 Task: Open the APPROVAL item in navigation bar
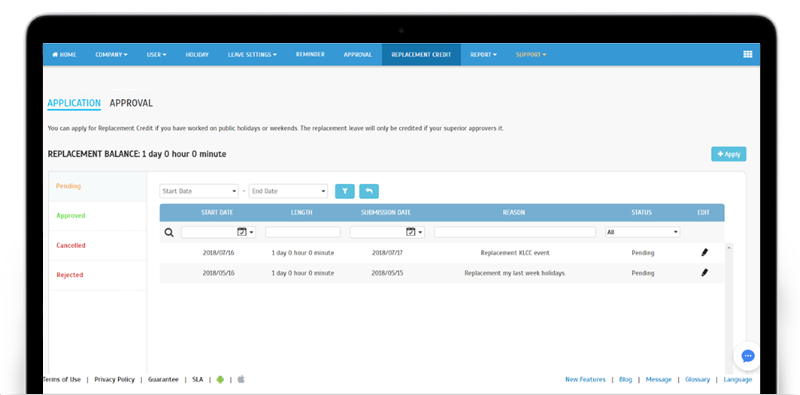click(358, 55)
